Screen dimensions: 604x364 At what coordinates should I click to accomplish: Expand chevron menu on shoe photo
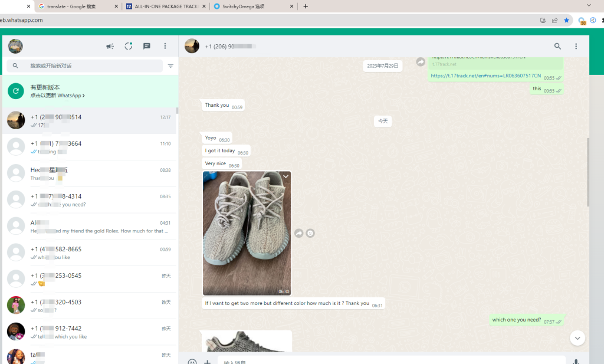pyautogui.click(x=285, y=176)
